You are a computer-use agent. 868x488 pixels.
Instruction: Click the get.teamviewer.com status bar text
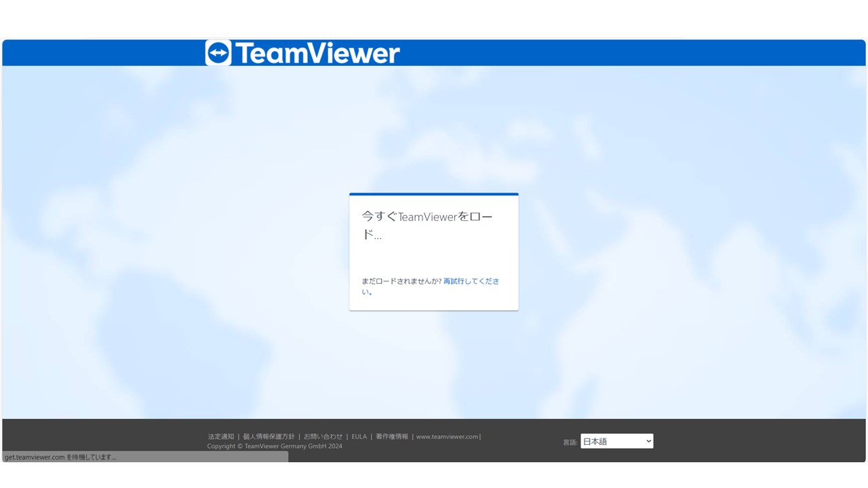[60, 457]
